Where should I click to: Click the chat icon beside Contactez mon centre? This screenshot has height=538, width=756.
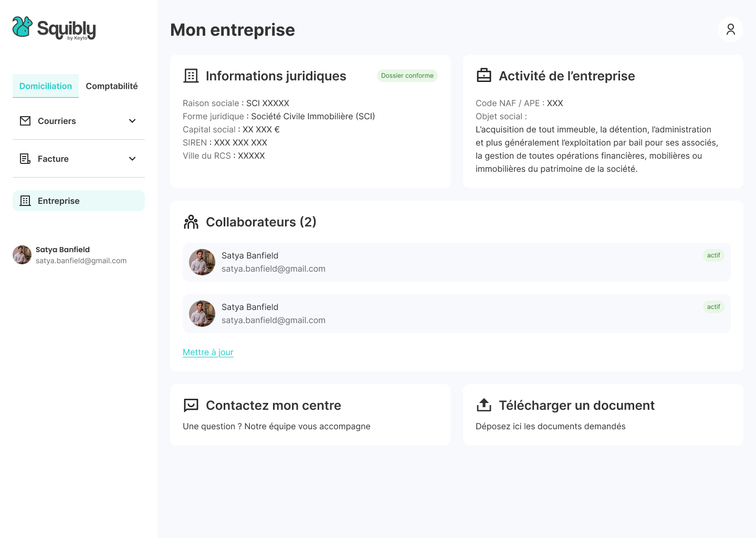[x=191, y=405]
